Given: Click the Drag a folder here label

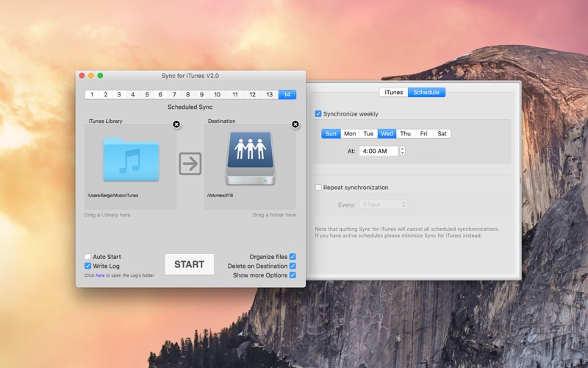Looking at the screenshot, I should click(x=274, y=215).
